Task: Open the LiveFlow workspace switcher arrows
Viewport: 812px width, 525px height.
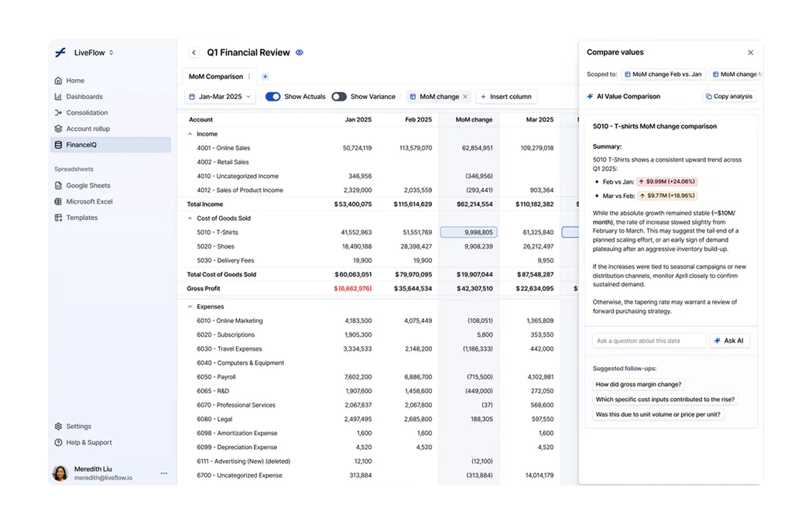Action: pos(111,53)
